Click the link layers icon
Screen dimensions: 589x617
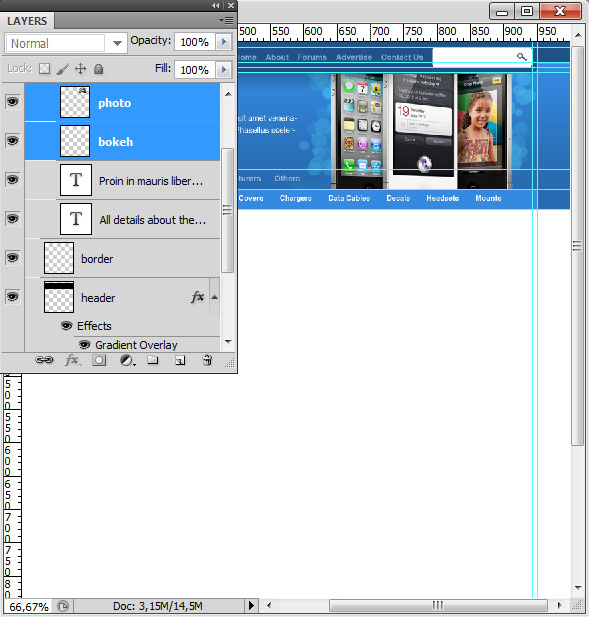44,360
